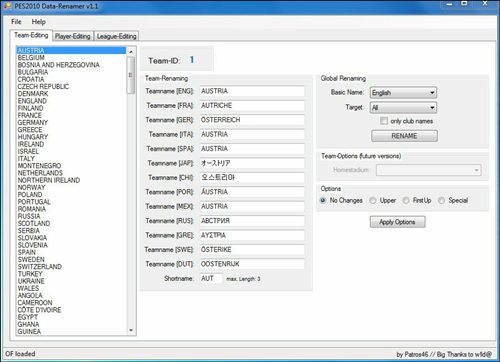
Task: Click the RENAME button
Action: click(x=404, y=136)
